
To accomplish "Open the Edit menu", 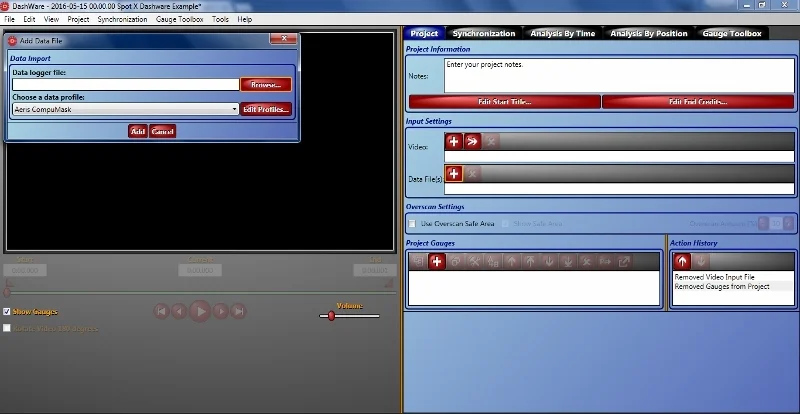I will 29,19.
